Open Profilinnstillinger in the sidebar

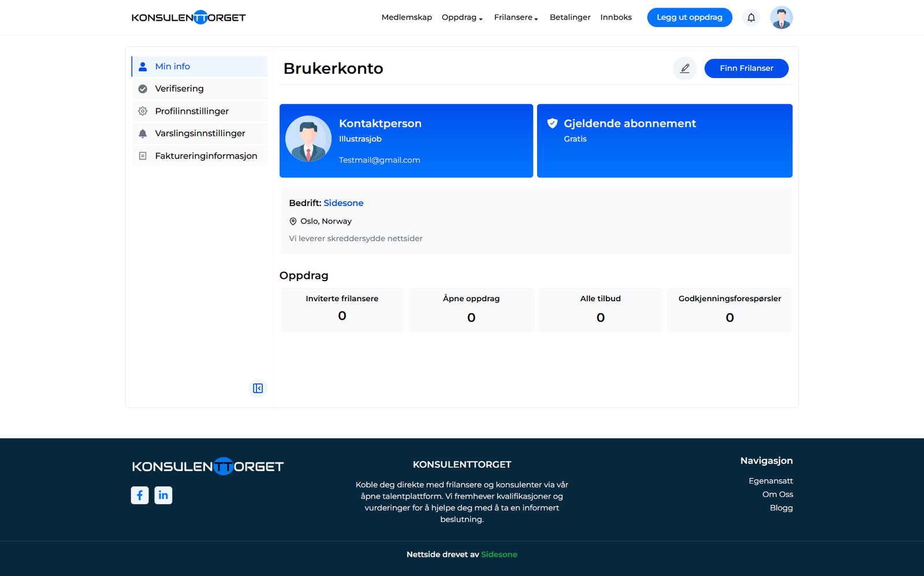pos(192,111)
